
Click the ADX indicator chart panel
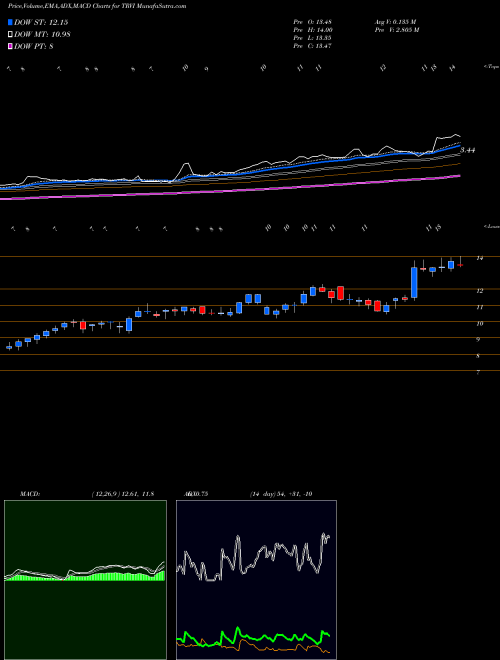[x=256, y=580]
